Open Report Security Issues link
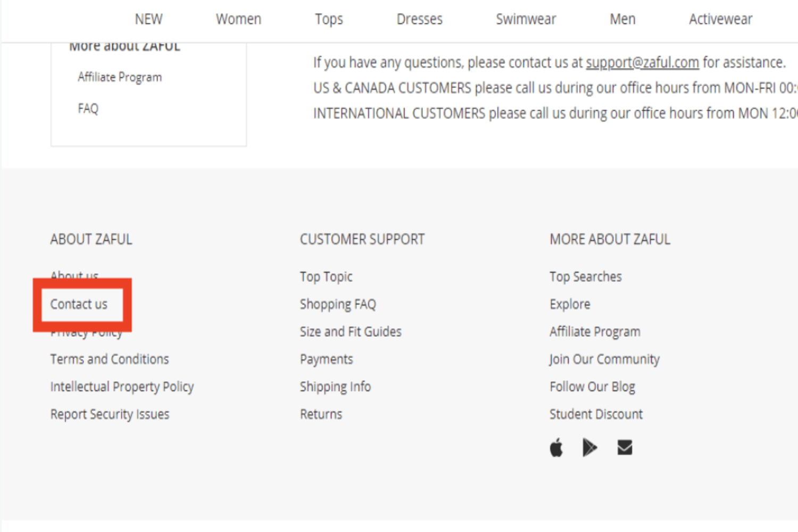The width and height of the screenshot is (798, 532). tap(110, 414)
